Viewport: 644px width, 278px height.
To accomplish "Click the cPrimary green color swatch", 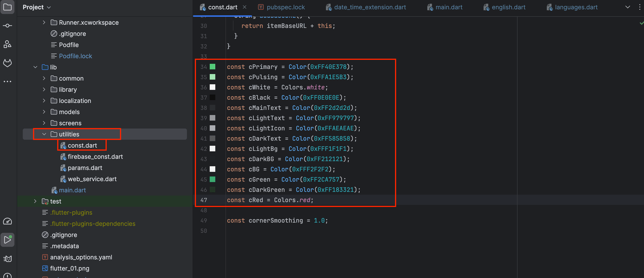I will (x=212, y=67).
